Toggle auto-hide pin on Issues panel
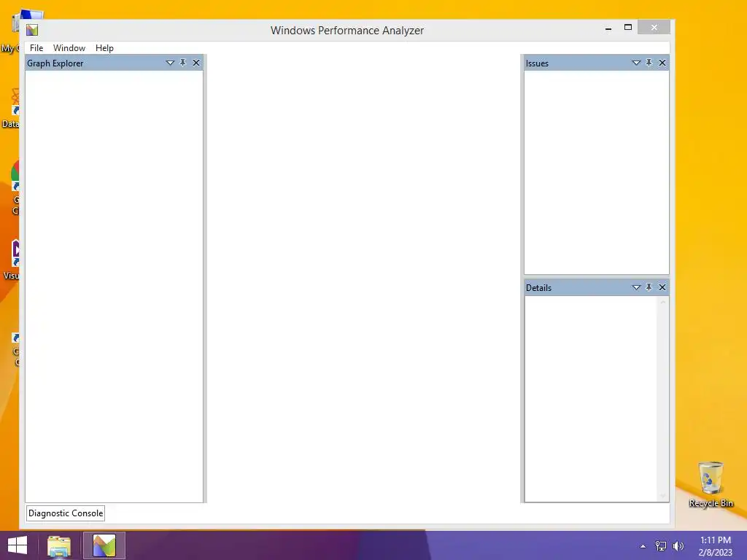The height and width of the screenshot is (560, 747). click(649, 63)
